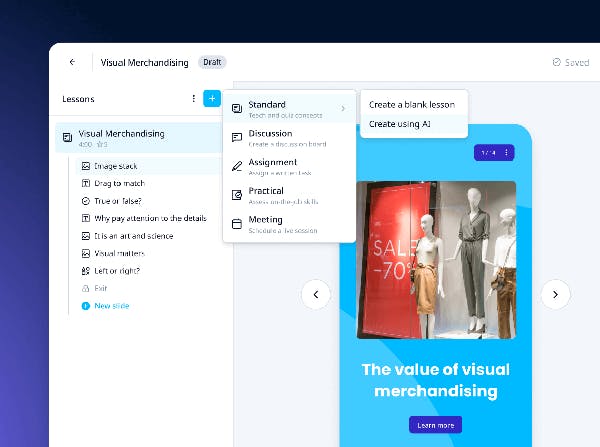Click the It is an art and science image icon
This screenshot has width=600, height=447.
[86, 236]
